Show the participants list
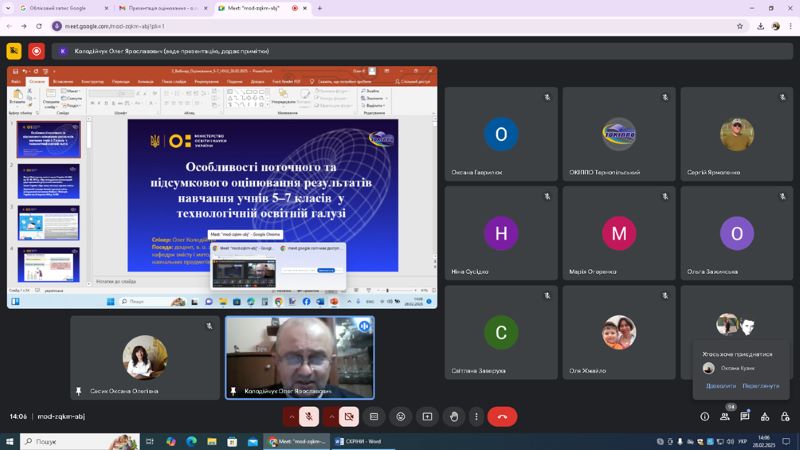 tap(725, 416)
